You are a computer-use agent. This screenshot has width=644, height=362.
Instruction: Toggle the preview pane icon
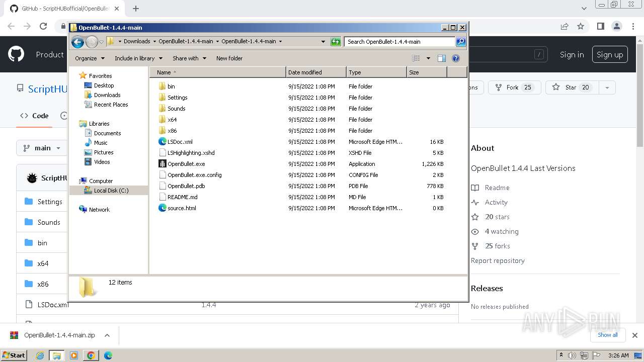click(442, 58)
